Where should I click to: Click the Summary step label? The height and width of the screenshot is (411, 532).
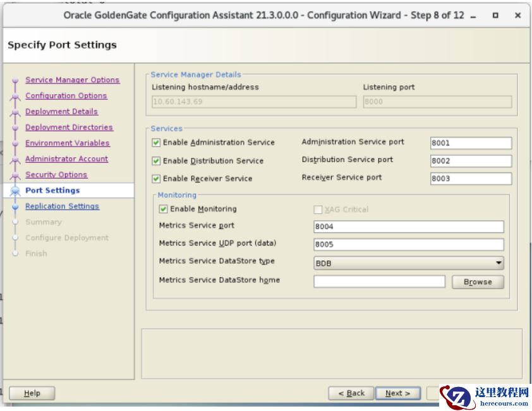pyautogui.click(x=44, y=222)
